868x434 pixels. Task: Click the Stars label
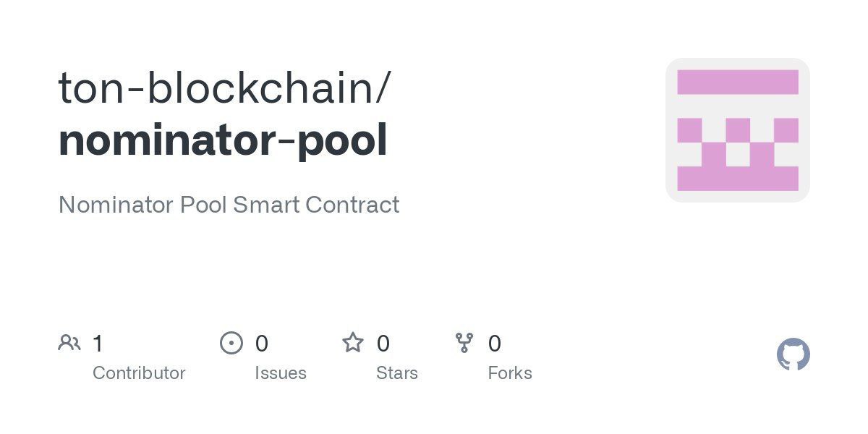tap(397, 373)
